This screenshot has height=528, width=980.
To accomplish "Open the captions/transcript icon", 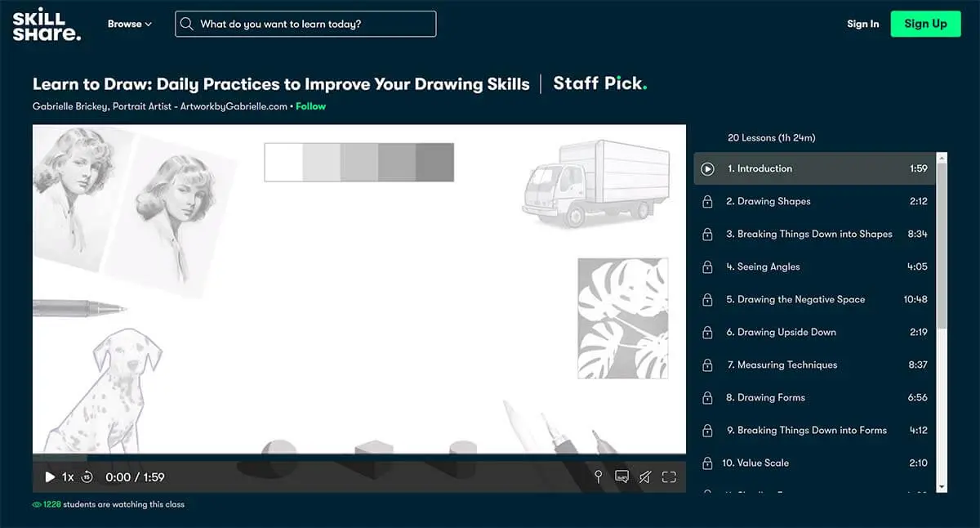I will (621, 477).
